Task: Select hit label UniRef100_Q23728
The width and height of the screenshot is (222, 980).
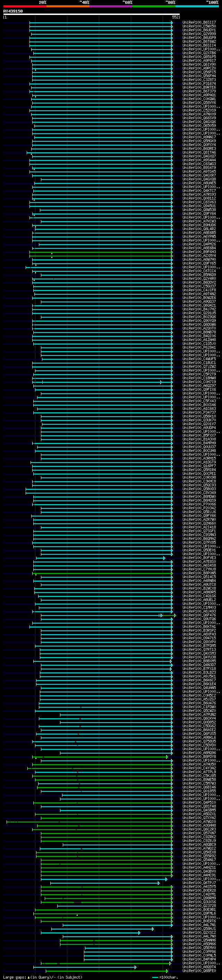Action: [199, 906]
